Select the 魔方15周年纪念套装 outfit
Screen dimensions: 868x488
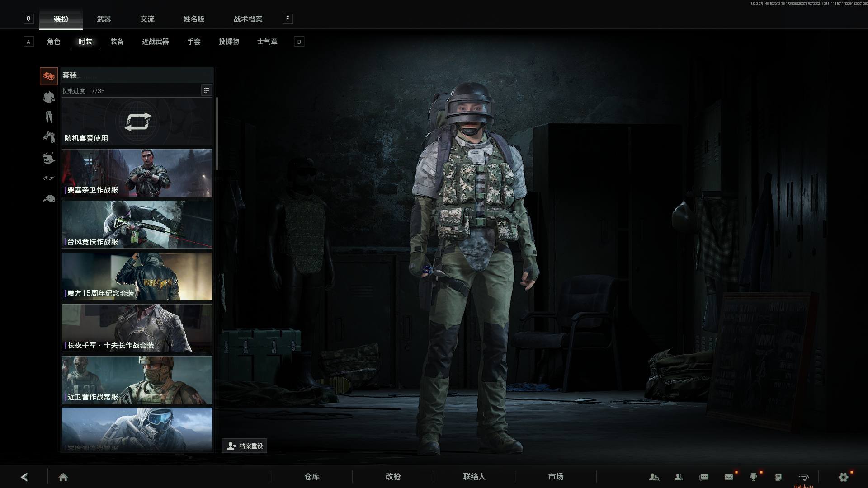click(x=137, y=277)
